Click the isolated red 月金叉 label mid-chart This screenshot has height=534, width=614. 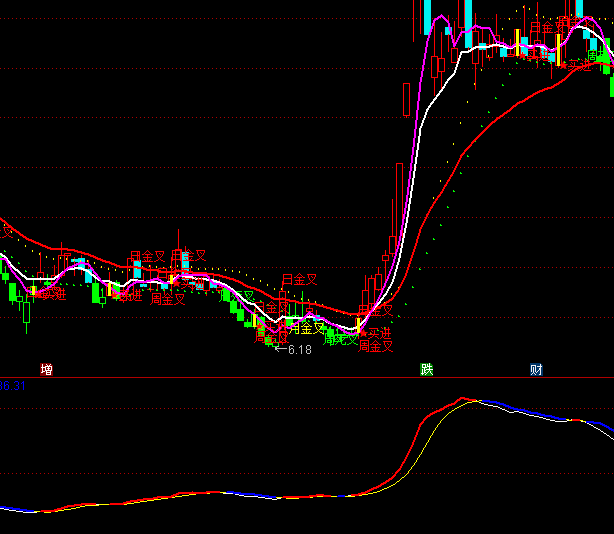tap(298, 279)
